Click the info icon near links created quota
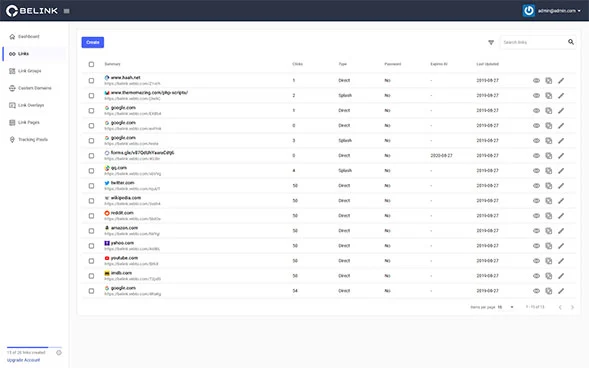 tap(59, 353)
